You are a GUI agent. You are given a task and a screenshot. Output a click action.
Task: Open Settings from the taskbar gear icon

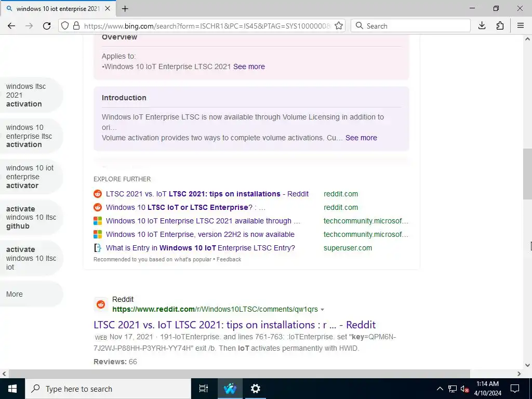(255, 389)
